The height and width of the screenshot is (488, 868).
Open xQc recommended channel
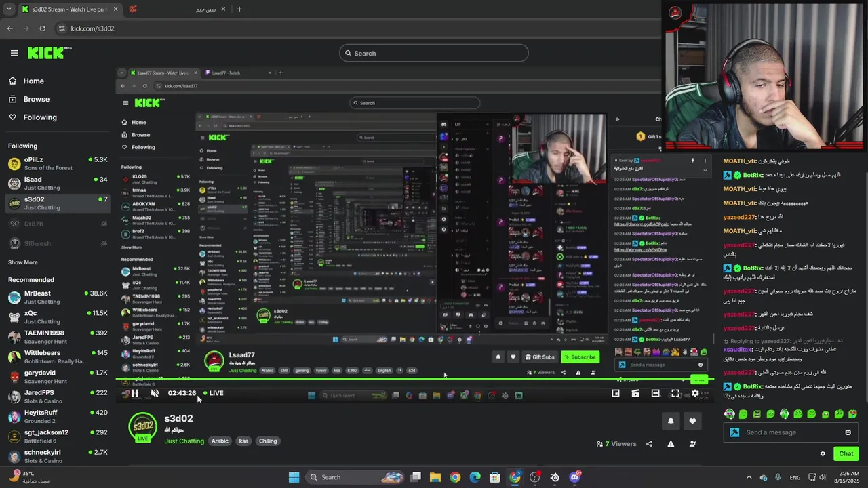(x=58, y=317)
